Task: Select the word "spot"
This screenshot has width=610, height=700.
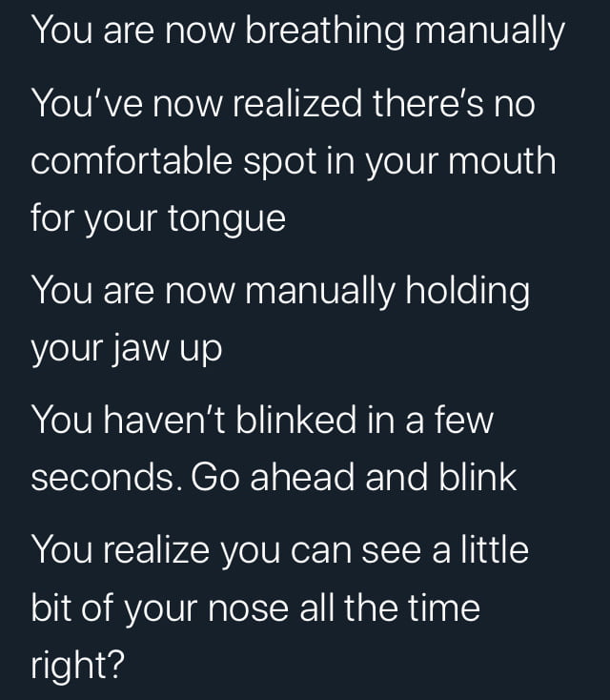Action: [280, 163]
